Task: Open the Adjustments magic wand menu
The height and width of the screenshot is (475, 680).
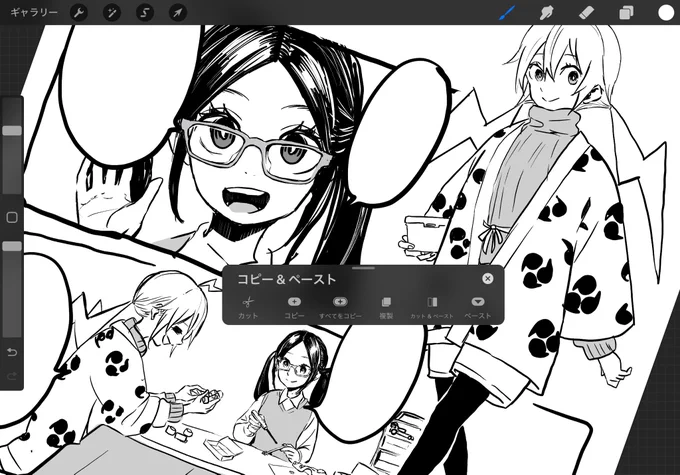Action: [x=111, y=13]
